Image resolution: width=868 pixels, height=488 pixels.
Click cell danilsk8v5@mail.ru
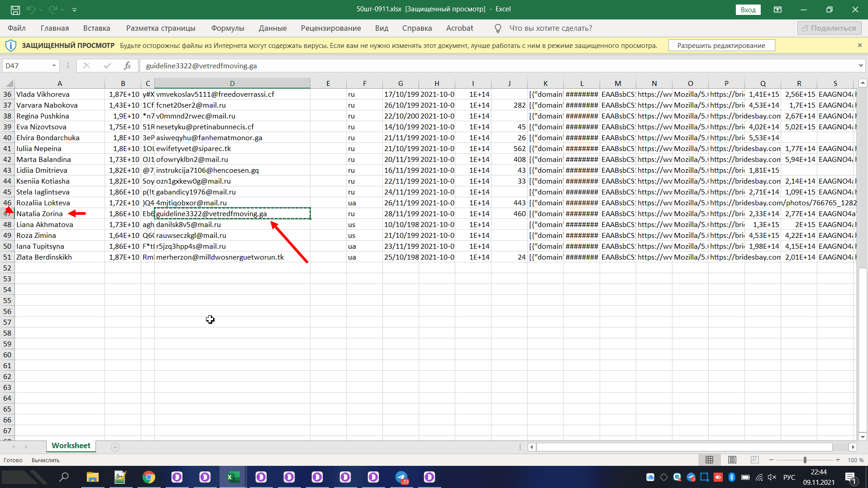pyautogui.click(x=232, y=224)
